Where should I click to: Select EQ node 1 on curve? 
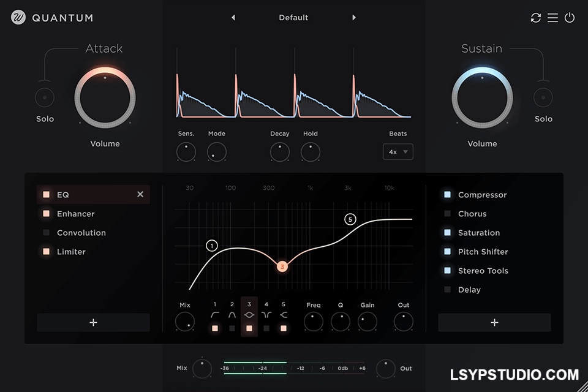pos(212,246)
